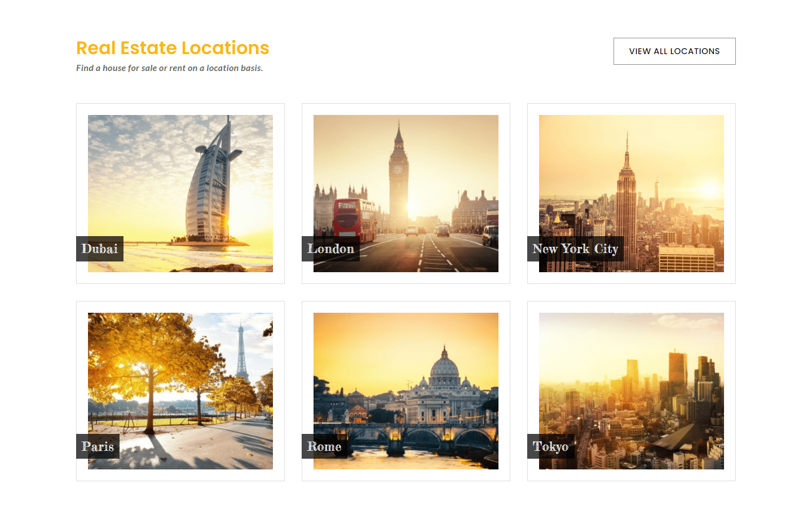
Task: Select the Paris label on the photo
Action: 98,447
